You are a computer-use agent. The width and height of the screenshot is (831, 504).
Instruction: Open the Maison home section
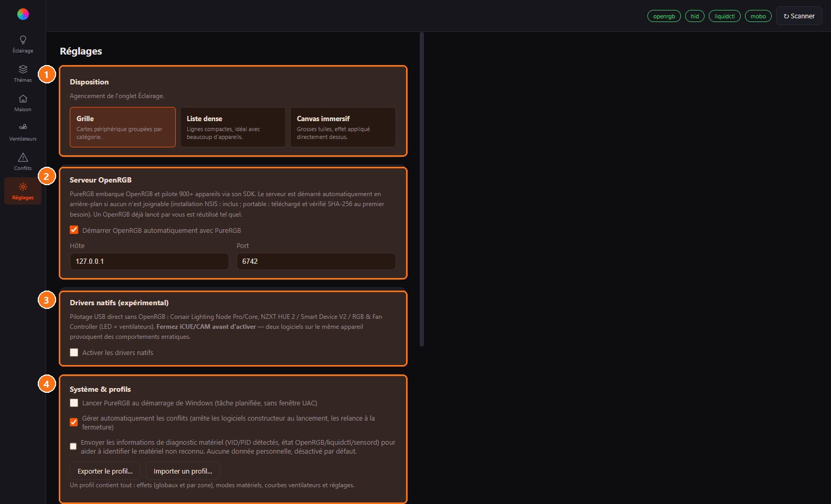[x=23, y=103]
